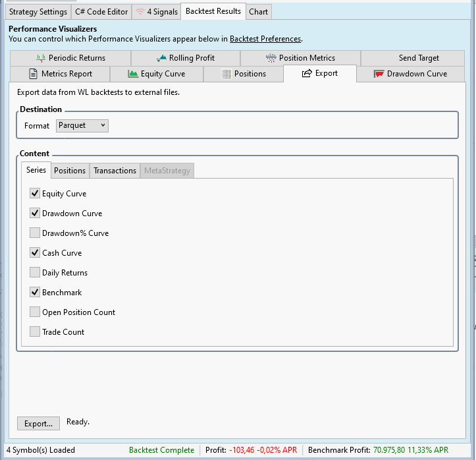Click the Rolling Profit chart icon
Viewport: 476px width, 460px height.
tap(162, 58)
